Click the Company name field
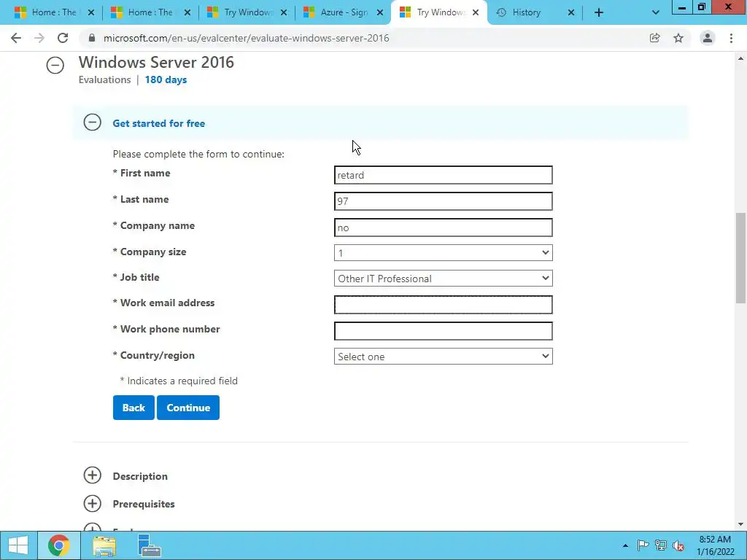Screen dimensions: 747x560 [x=443, y=227]
